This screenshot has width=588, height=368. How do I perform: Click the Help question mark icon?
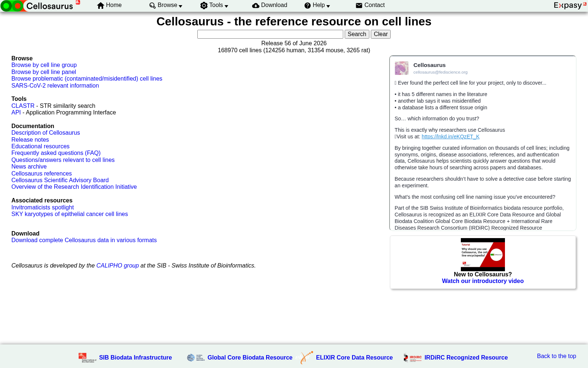pos(308,6)
